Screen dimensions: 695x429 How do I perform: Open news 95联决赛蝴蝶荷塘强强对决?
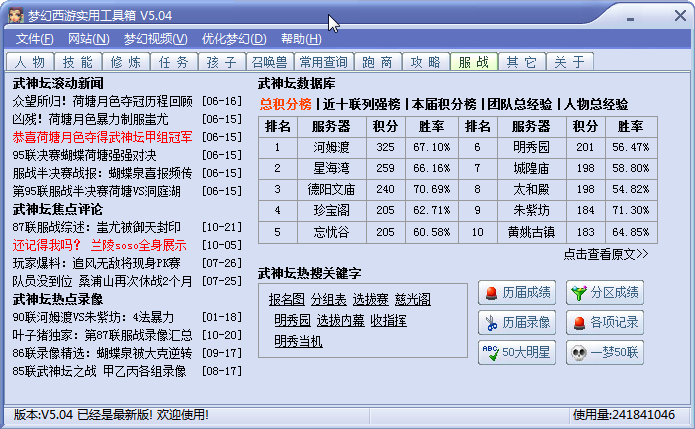(85, 155)
